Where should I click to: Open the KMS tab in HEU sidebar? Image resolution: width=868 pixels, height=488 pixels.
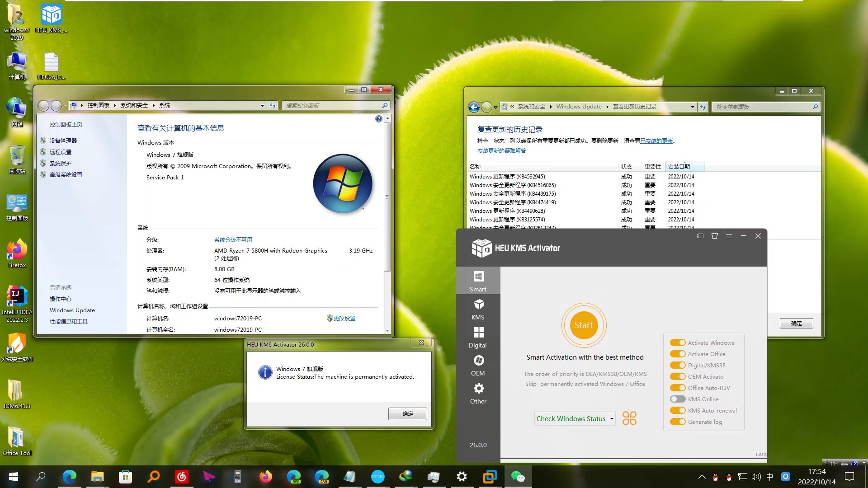(x=478, y=309)
